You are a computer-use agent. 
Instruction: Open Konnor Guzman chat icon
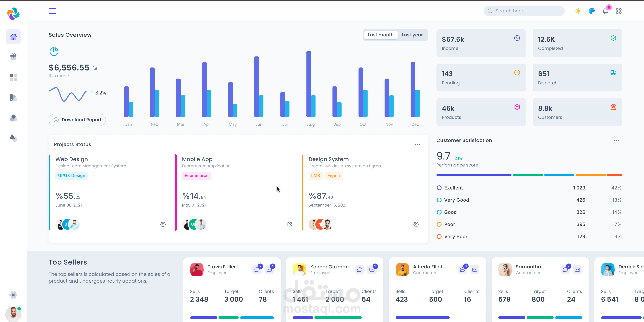tap(360, 270)
